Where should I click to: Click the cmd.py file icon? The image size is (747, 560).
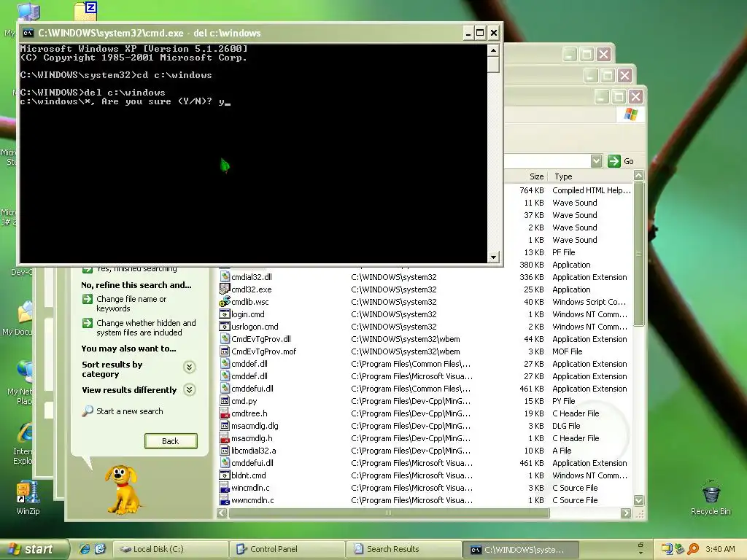[x=225, y=400]
